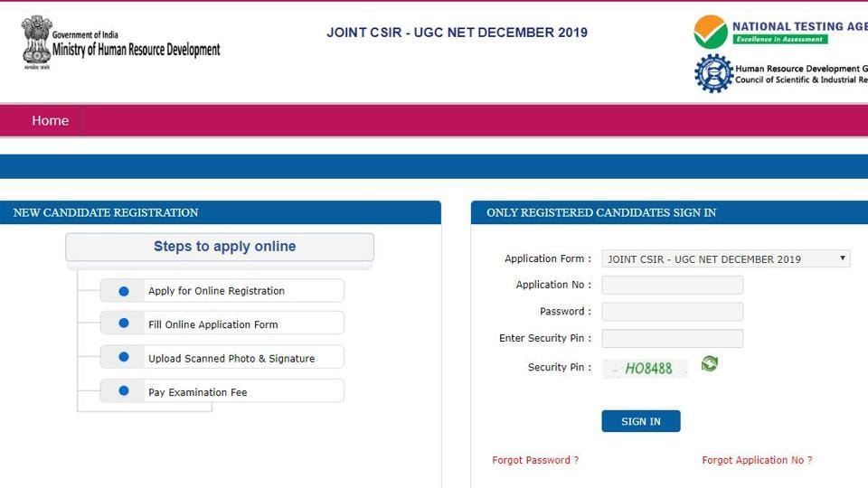Click the Enter Security Pin field
This screenshot has width=868, height=488.
[672, 339]
